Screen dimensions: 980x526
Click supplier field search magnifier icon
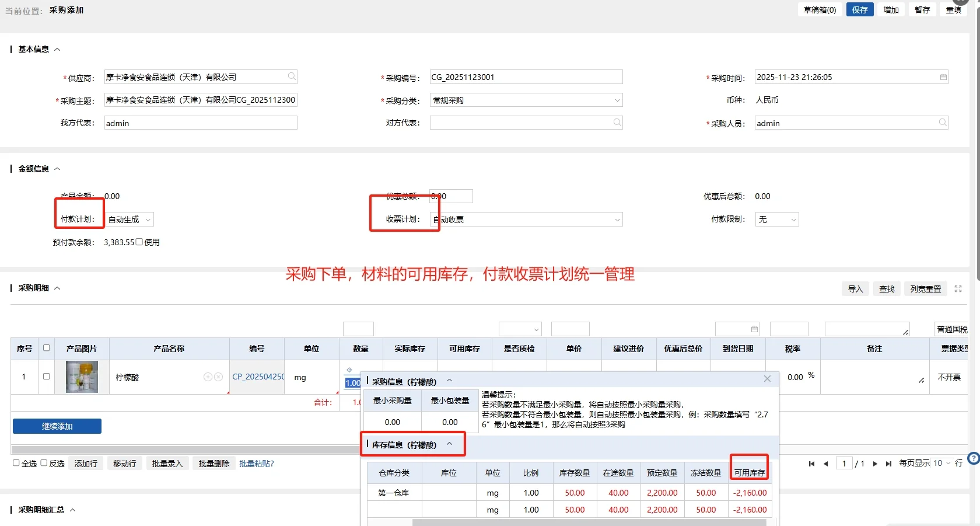[x=291, y=76]
